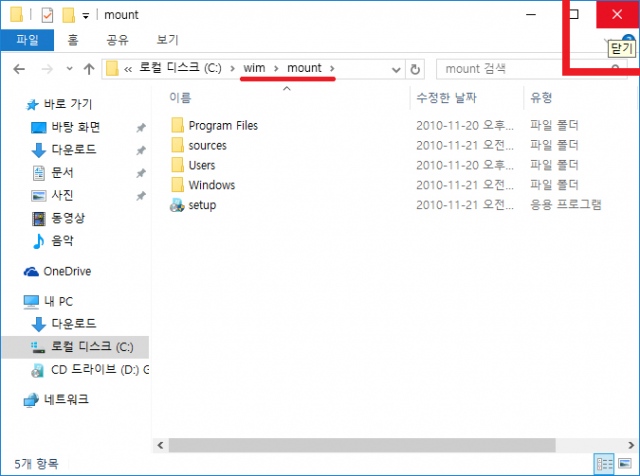640x476 pixels.
Task: Go forward with the right arrow button
Action: point(47,69)
